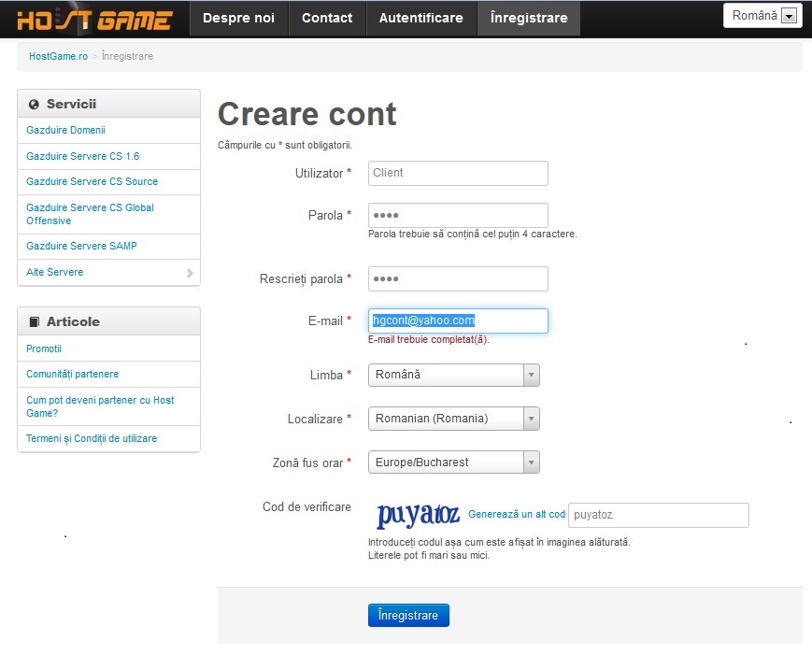Image resolution: width=812 pixels, height=655 pixels.
Task: Click the Creare cont heading
Action: [x=307, y=114]
